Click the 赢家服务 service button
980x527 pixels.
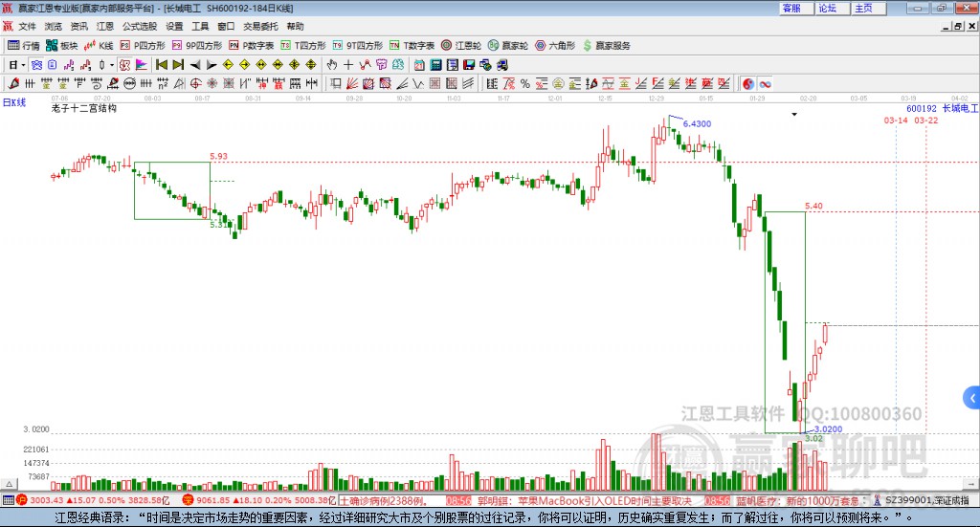coord(607,46)
